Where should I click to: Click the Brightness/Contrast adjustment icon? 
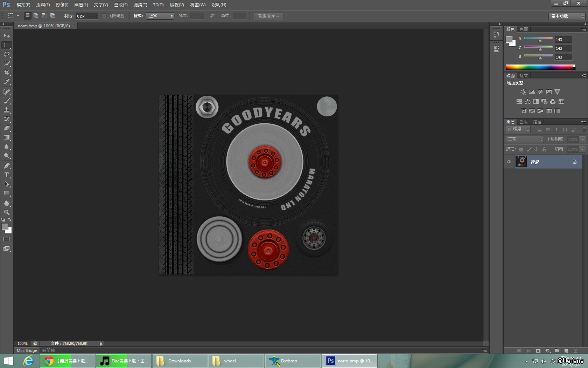click(523, 92)
